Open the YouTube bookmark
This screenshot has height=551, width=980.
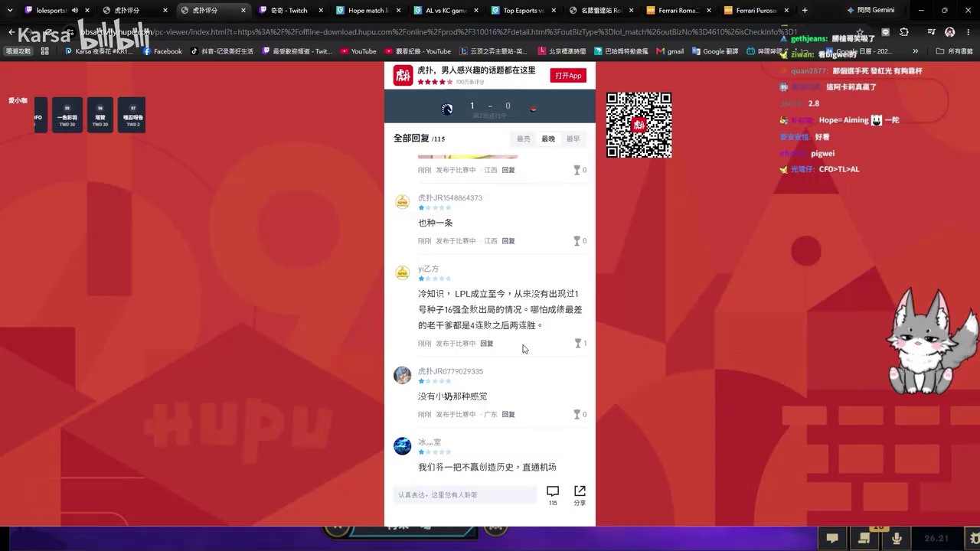[x=358, y=51]
